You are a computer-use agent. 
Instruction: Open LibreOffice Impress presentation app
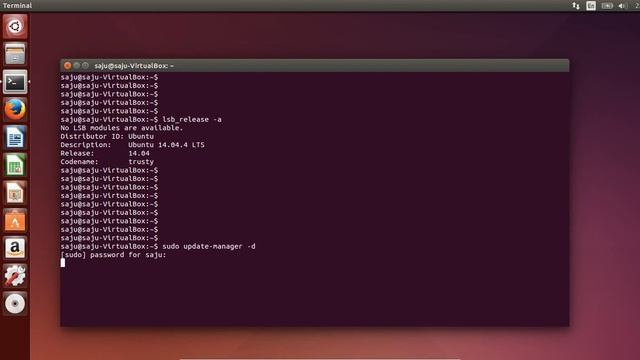15,193
